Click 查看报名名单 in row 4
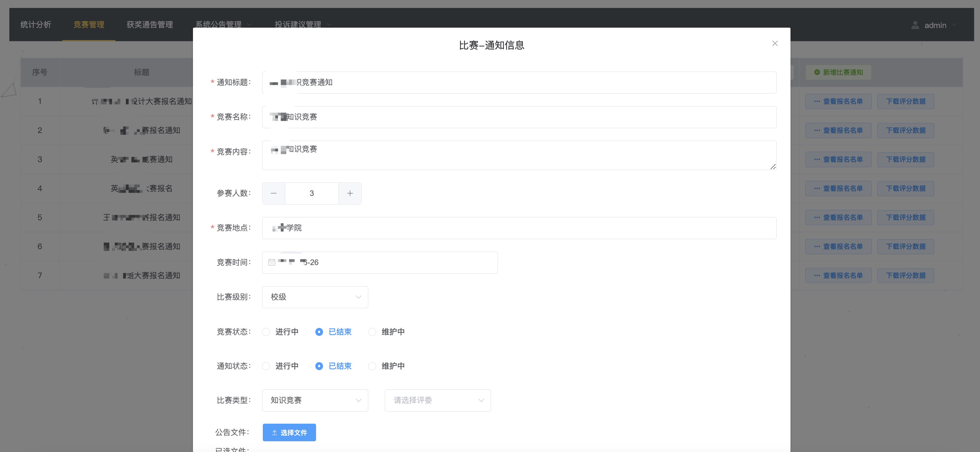Viewport: 980px width, 452px height. click(x=838, y=189)
